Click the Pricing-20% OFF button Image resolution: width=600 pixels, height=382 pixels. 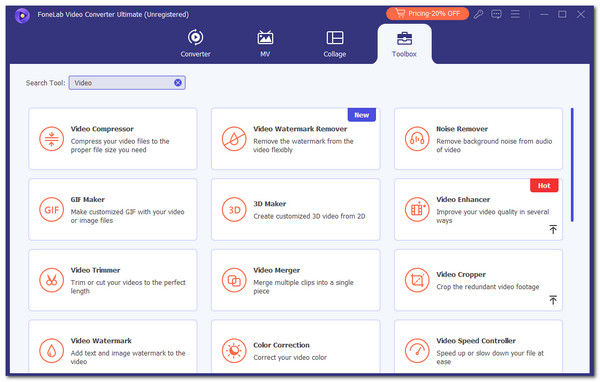pyautogui.click(x=427, y=14)
